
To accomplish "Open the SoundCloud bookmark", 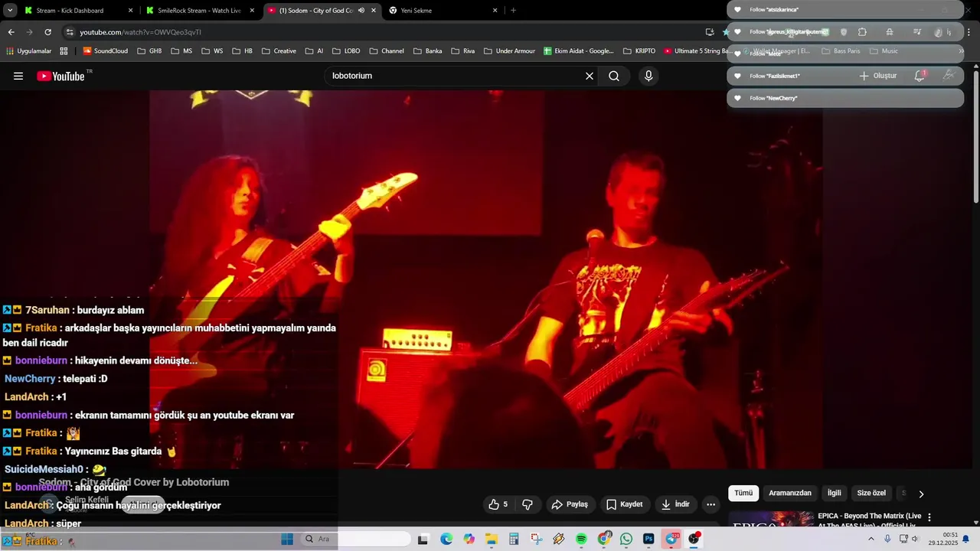I will [106, 51].
